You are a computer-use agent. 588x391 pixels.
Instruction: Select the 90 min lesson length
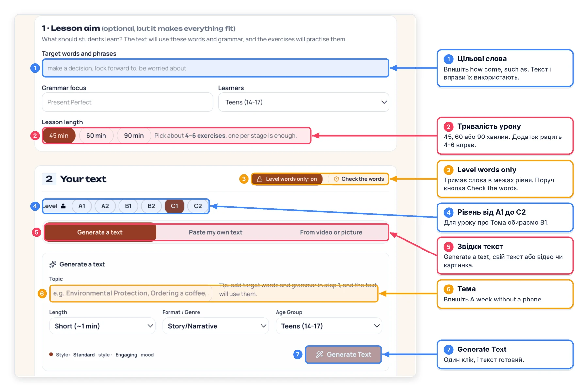(x=134, y=136)
